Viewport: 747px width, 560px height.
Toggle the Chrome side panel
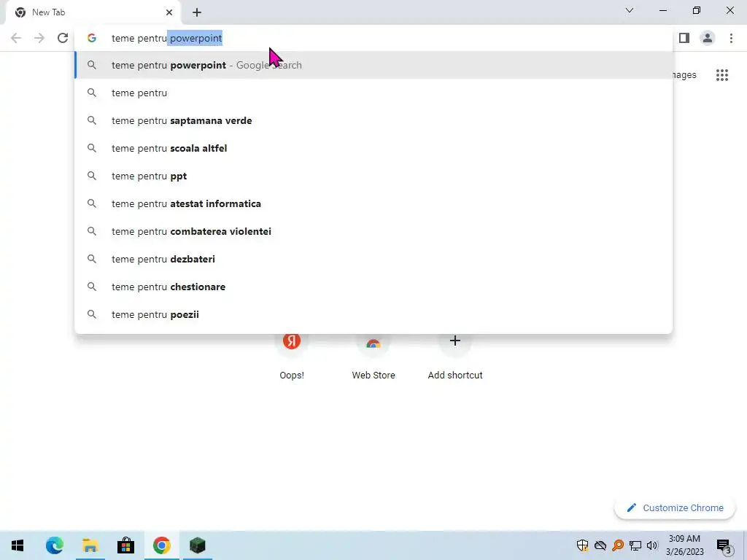pyautogui.click(x=684, y=38)
